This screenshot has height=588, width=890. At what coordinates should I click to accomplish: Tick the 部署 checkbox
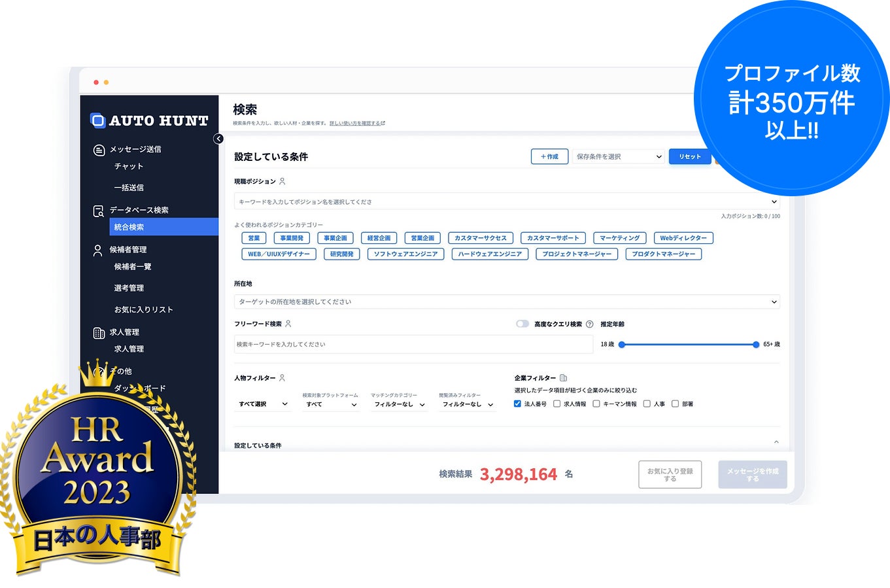(675, 404)
